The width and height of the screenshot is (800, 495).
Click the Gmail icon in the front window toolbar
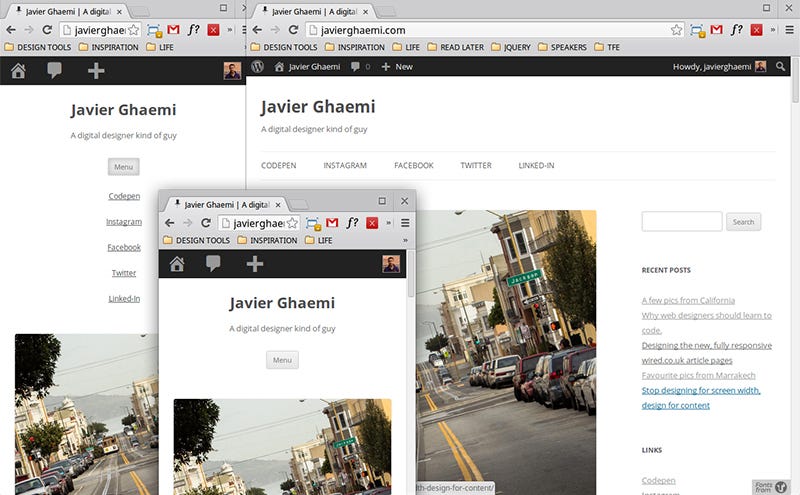332,223
